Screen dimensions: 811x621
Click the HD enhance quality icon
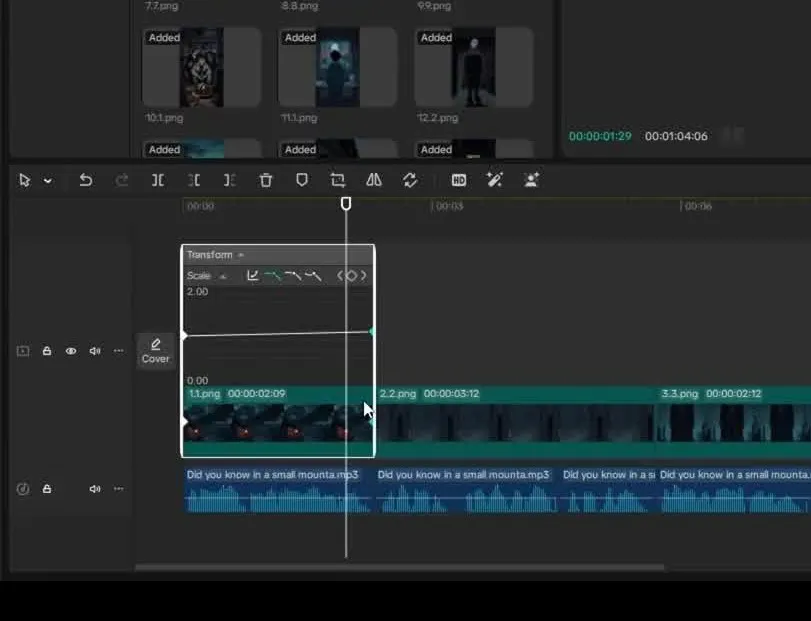(459, 180)
